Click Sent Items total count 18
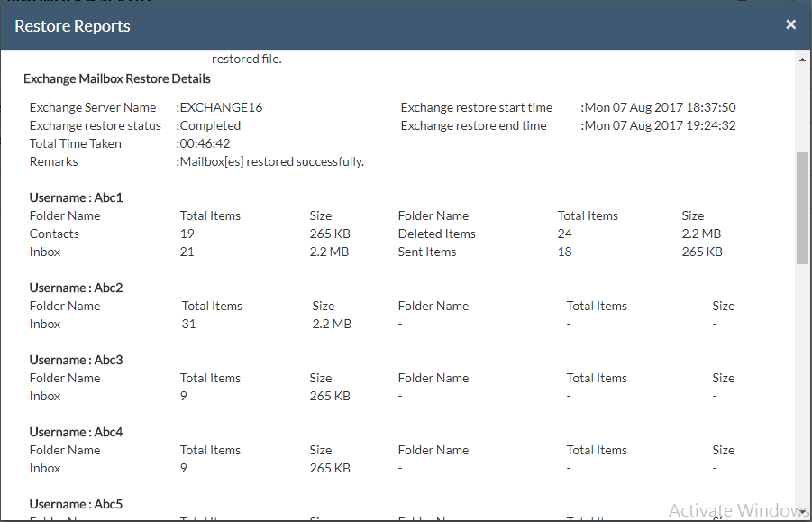The height and width of the screenshot is (522, 812). coord(564,252)
